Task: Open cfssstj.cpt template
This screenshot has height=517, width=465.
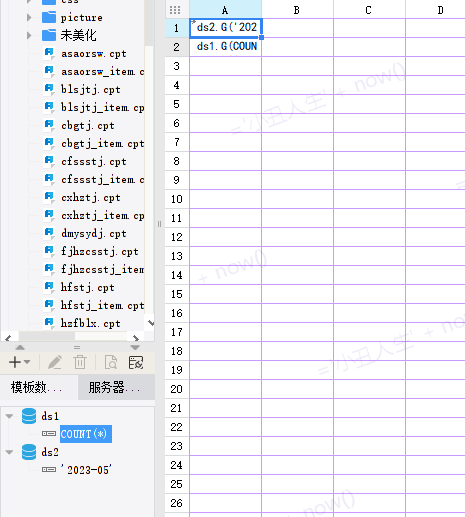Action: [94, 161]
